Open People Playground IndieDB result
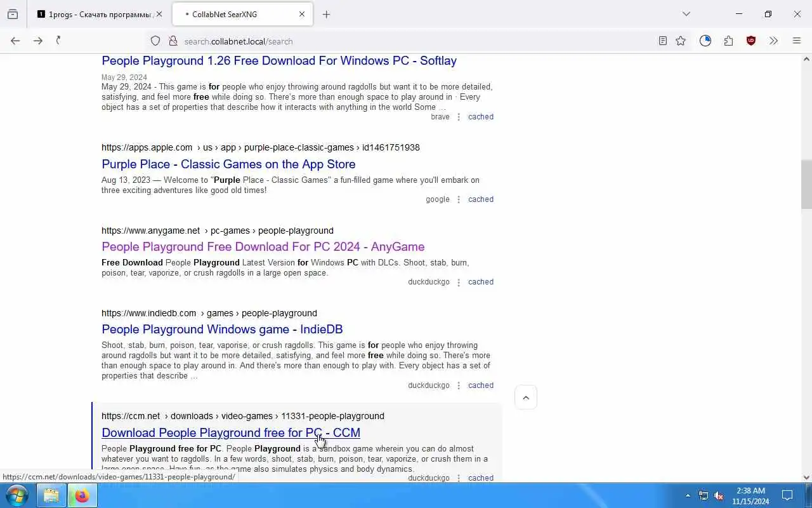 point(222,329)
